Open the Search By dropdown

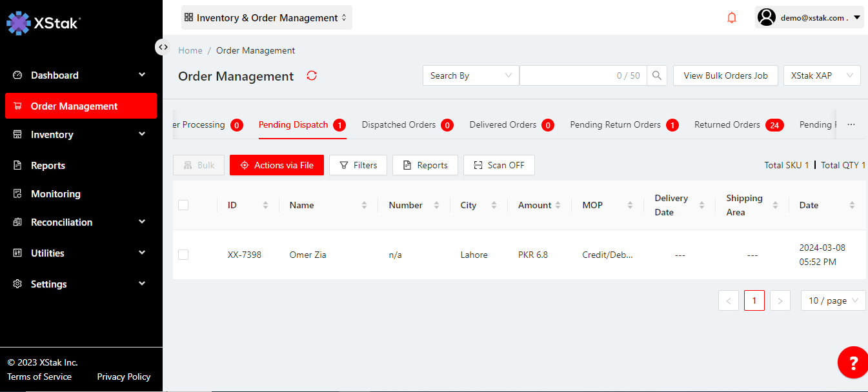click(471, 75)
